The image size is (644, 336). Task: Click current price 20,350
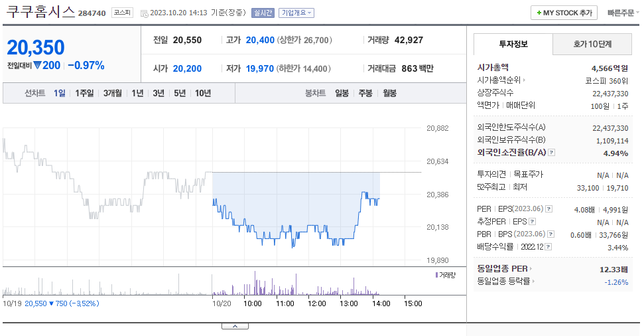coord(36,47)
